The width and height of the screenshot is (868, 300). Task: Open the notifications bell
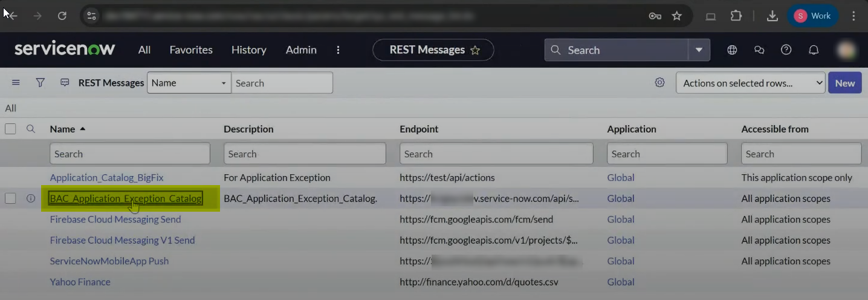[814, 50]
